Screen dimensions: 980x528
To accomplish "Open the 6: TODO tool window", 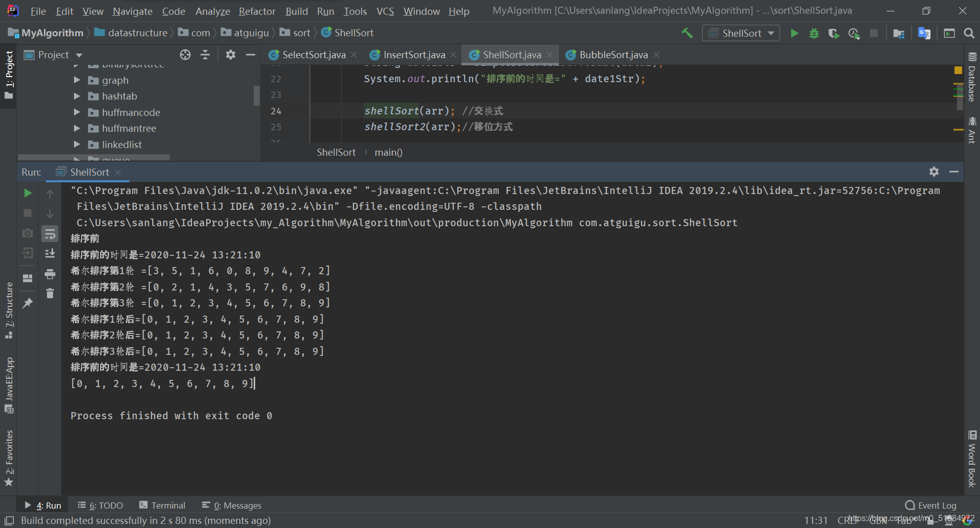I will coord(101,505).
